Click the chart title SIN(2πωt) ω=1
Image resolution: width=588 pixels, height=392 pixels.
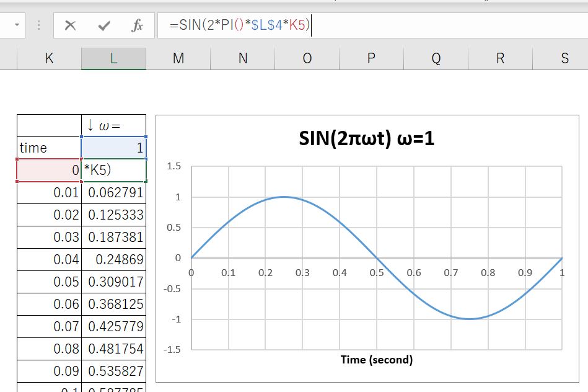click(366, 139)
